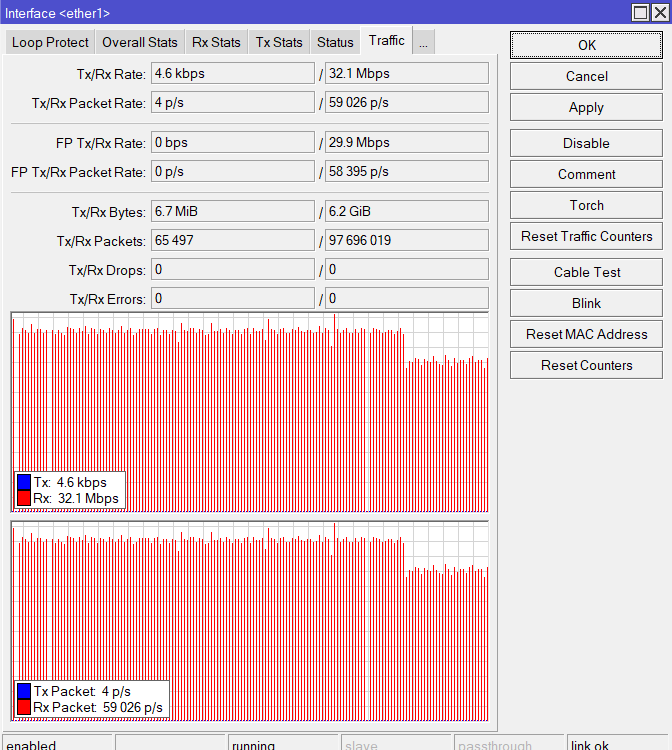Click the 'FP Tx/Rx Packet Rate:' label
Image resolution: width=672 pixels, height=750 pixels.
[78, 172]
